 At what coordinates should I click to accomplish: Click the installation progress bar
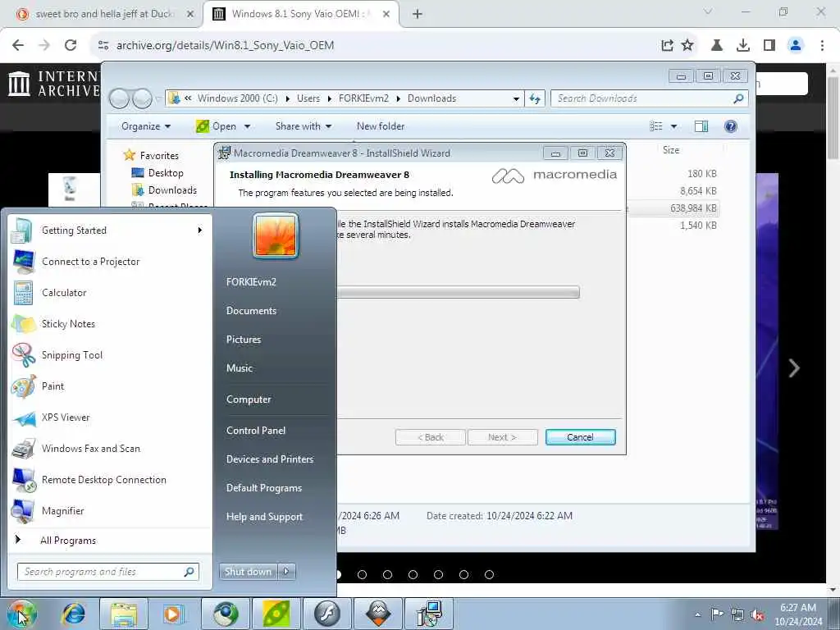(x=458, y=292)
